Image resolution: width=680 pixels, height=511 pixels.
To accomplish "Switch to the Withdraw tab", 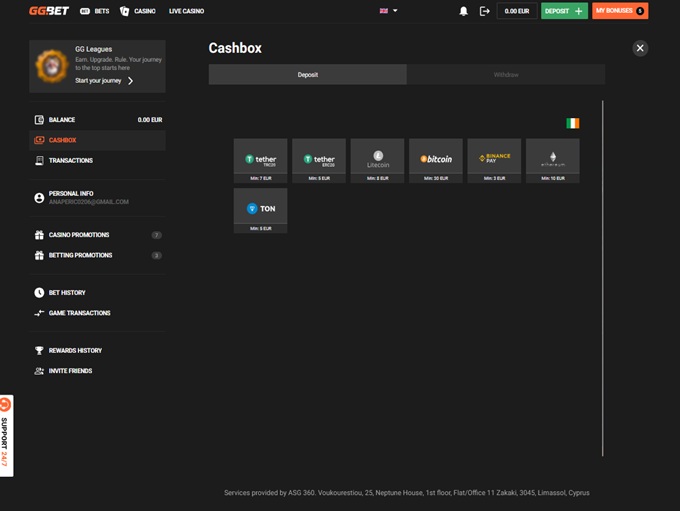I will click(x=505, y=75).
